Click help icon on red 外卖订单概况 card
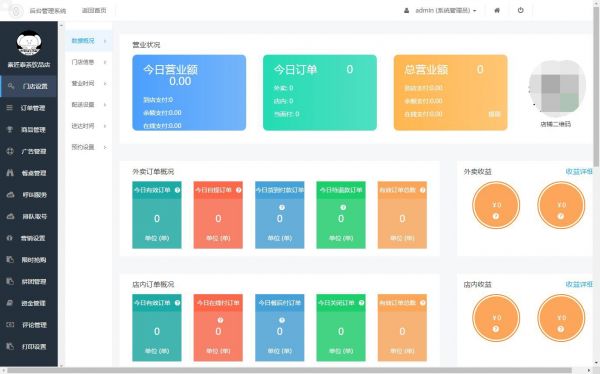This screenshot has height=374, width=600. (x=239, y=190)
